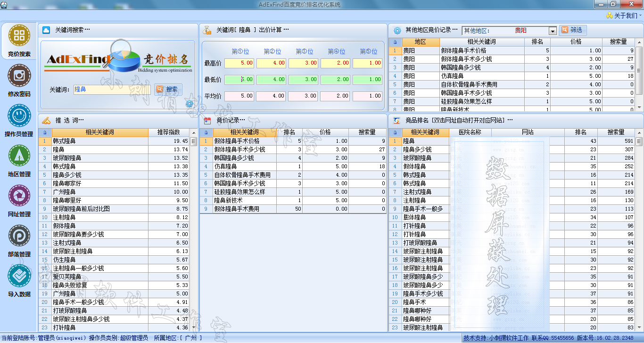Sort 竞品排名 table by 网站 column
The width and height of the screenshot is (644, 343).
528,132
